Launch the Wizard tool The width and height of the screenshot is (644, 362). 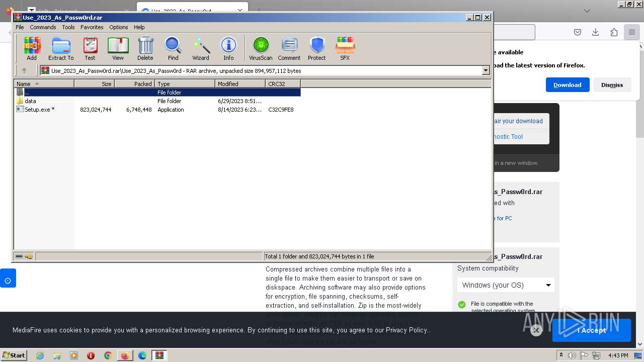click(201, 48)
